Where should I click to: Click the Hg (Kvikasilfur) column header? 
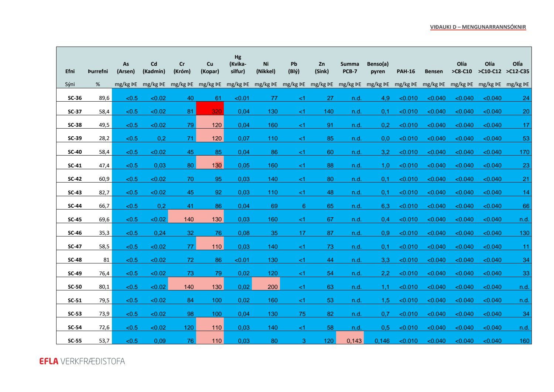pos(238,64)
